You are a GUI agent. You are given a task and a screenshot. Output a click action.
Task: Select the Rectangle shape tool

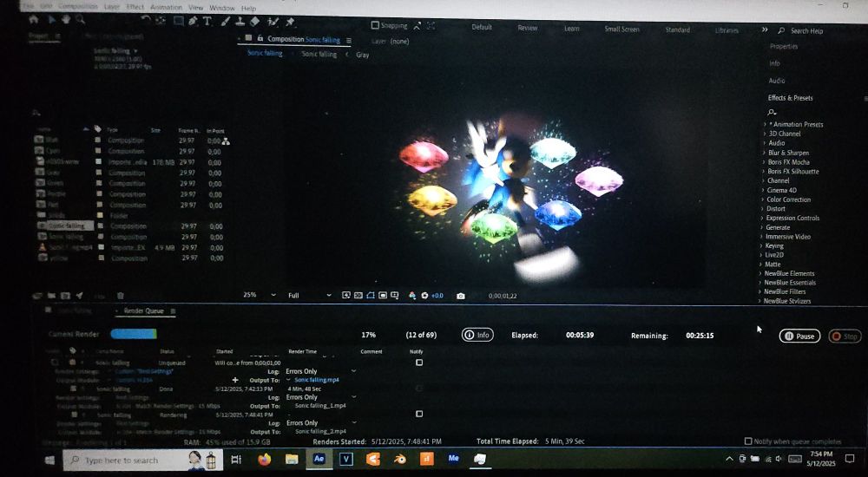[x=178, y=21]
